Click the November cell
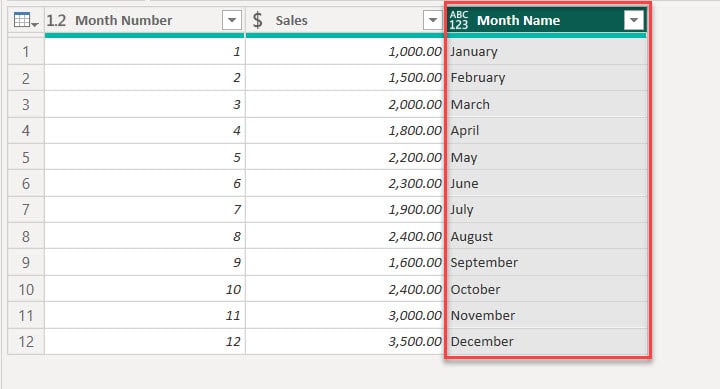 point(546,316)
